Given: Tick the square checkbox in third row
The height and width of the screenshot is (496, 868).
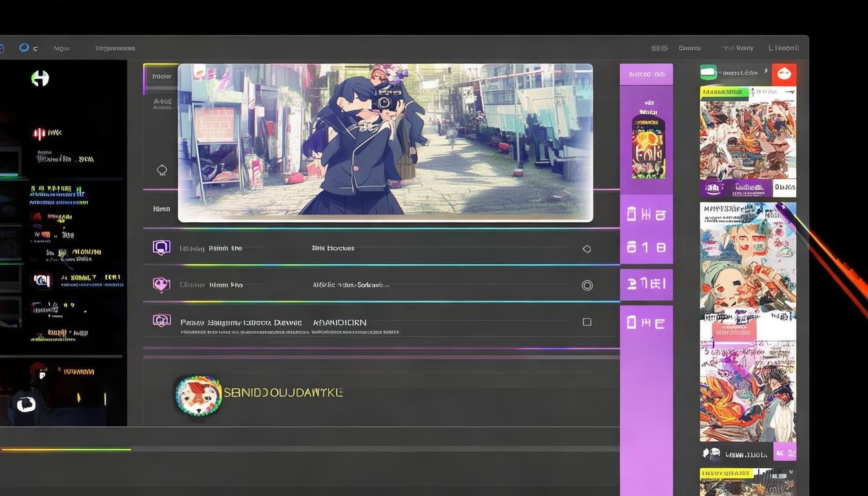Looking at the screenshot, I should 586,322.
